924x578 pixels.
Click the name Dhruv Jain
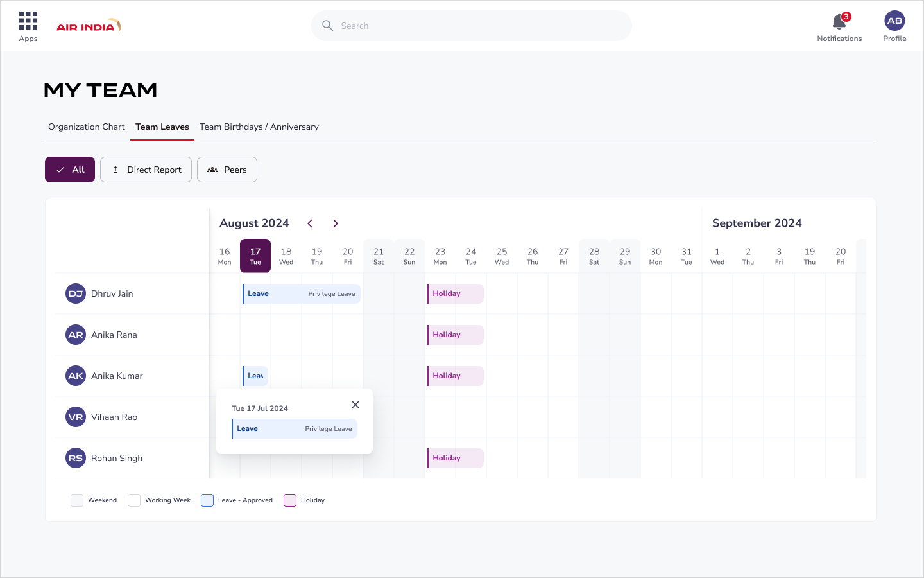(x=112, y=293)
